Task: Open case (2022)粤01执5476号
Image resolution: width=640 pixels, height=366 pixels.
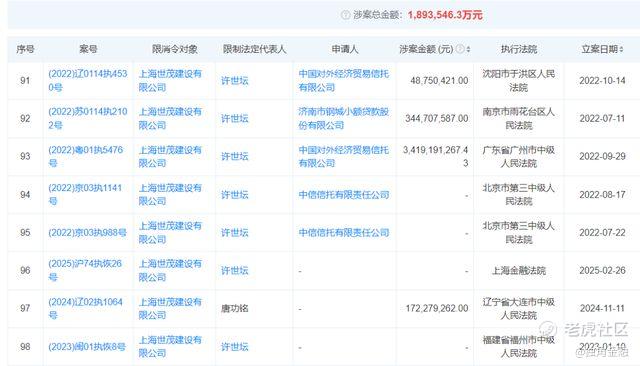Action: tap(85, 156)
